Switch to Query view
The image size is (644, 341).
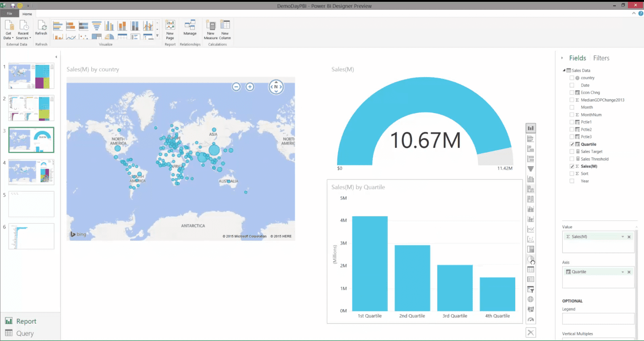(20, 333)
